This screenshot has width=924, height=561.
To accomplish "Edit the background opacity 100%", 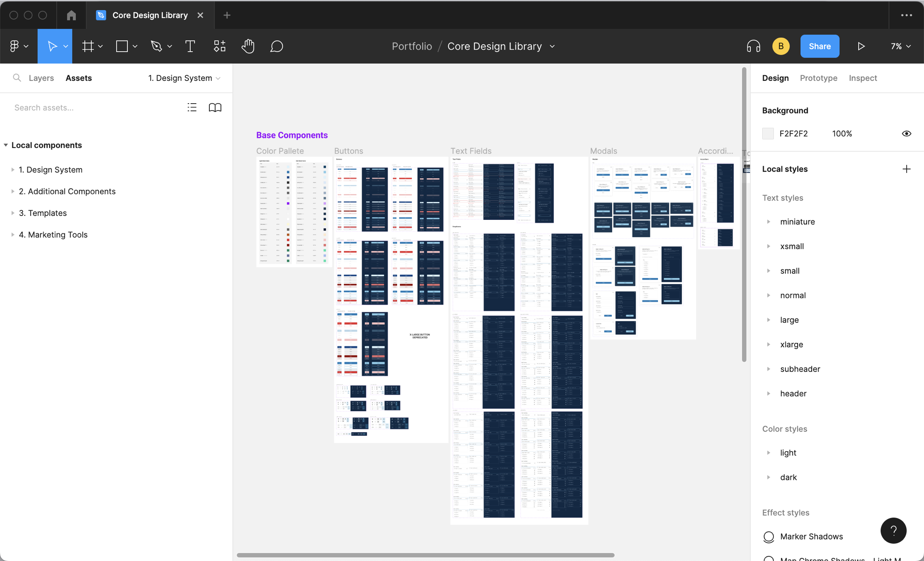I will (x=842, y=134).
